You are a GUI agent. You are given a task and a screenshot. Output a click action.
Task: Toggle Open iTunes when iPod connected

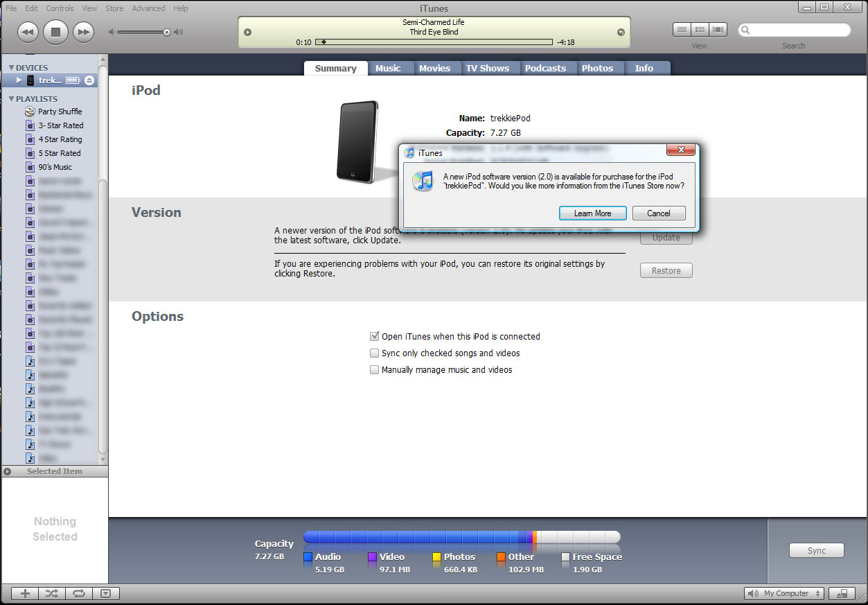coord(375,336)
